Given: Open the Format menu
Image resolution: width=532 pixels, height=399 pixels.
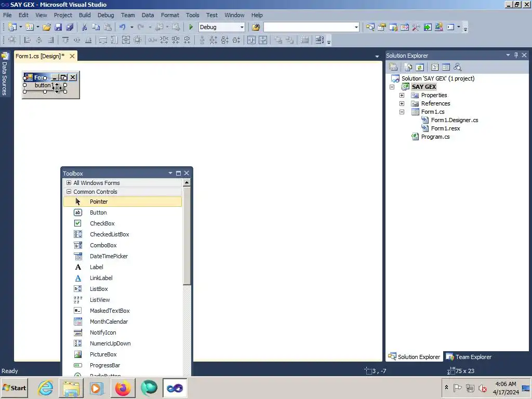Looking at the screenshot, I should click(x=170, y=15).
